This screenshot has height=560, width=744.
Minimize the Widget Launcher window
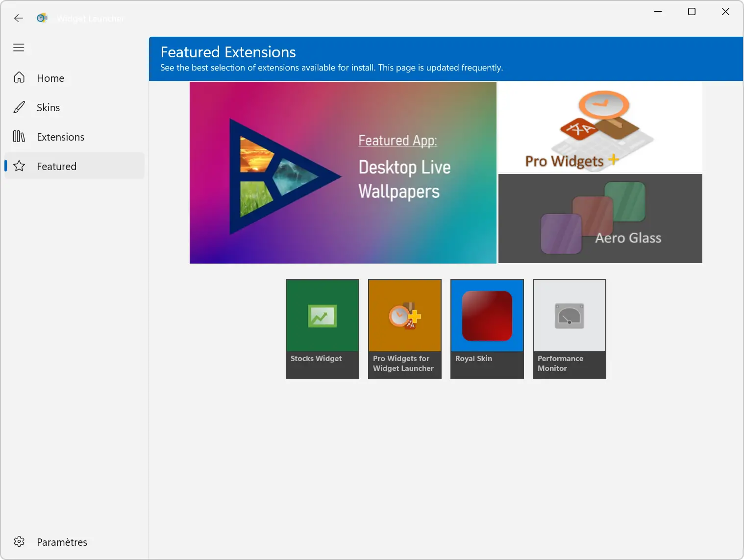coord(658,11)
